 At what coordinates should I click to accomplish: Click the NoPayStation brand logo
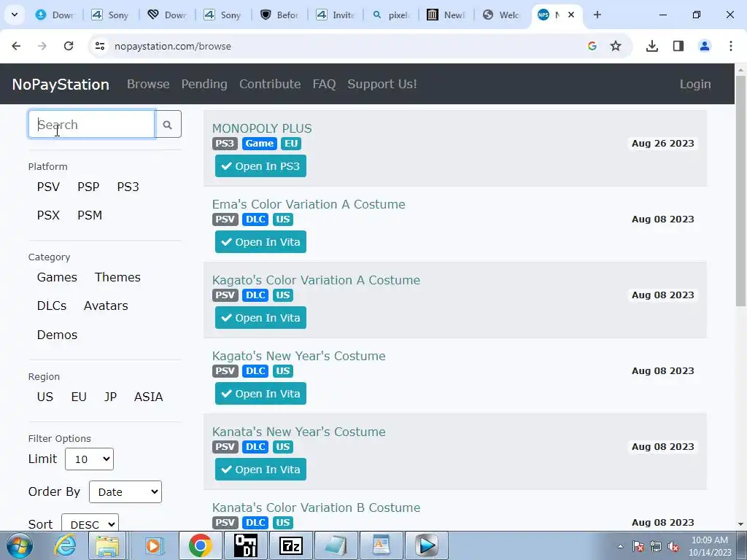[x=61, y=84]
